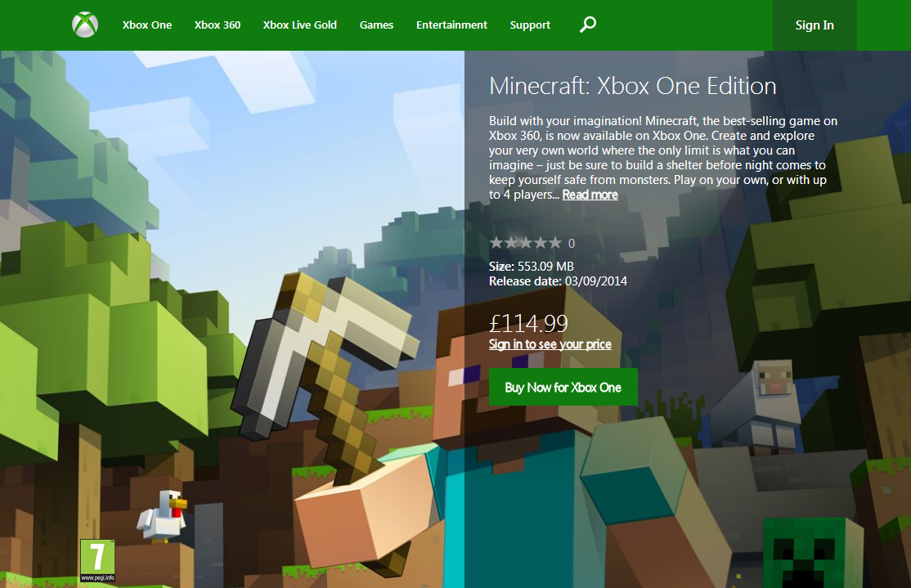Viewport: 911px width, 588px height.
Task: Open the search magnifier icon
Action: coord(586,25)
